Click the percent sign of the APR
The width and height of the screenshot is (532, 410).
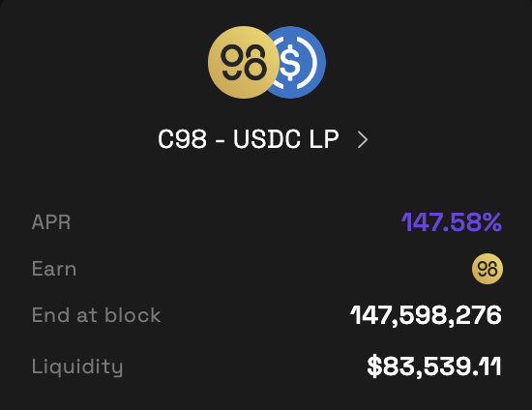tap(492, 222)
